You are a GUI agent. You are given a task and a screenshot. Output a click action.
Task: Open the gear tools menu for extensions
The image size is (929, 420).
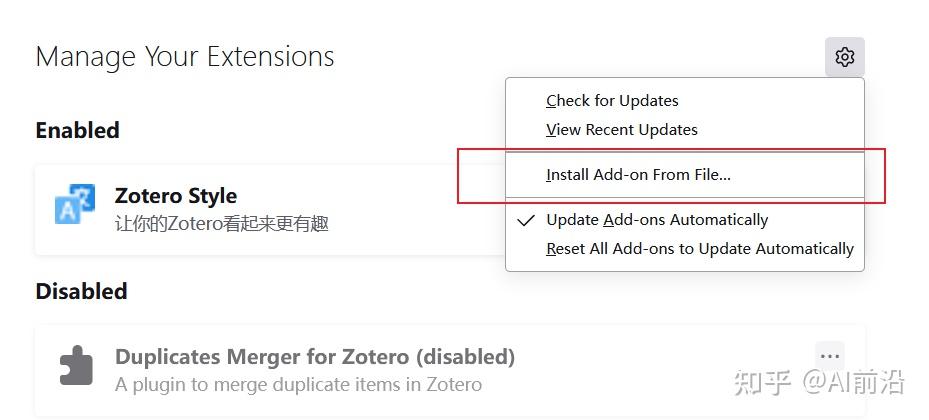[844, 57]
